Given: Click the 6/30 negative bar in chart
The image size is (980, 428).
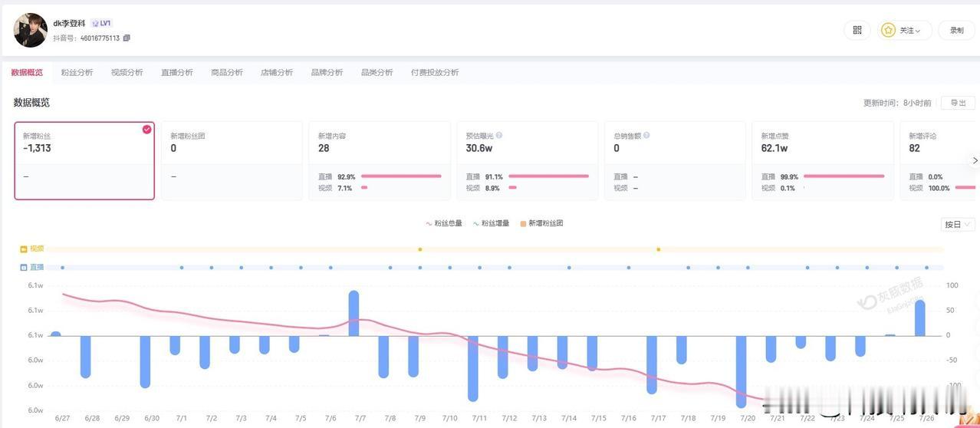Looking at the screenshot, I should (145, 362).
